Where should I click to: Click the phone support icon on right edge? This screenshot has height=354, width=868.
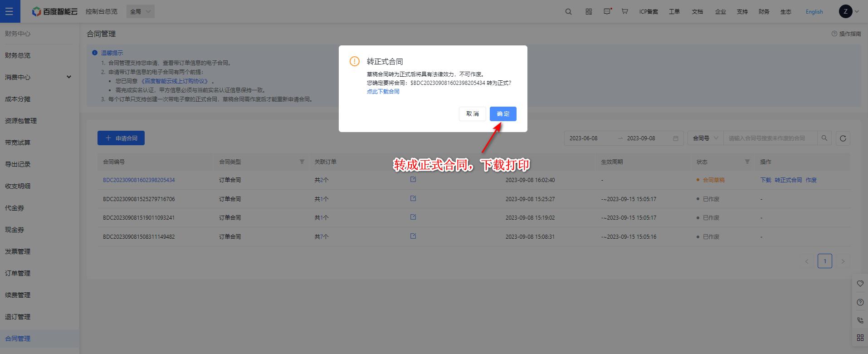(x=860, y=320)
